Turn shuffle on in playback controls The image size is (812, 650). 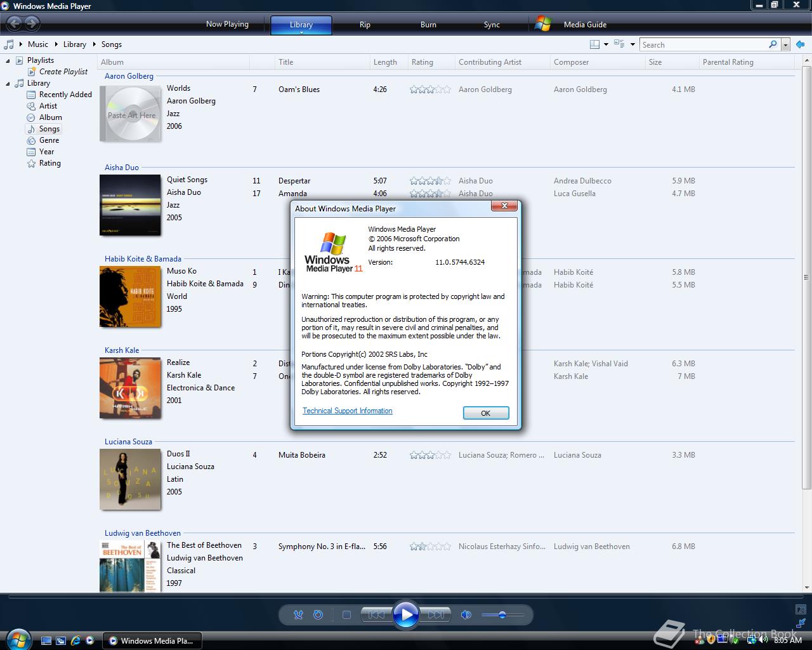pyautogui.click(x=298, y=614)
